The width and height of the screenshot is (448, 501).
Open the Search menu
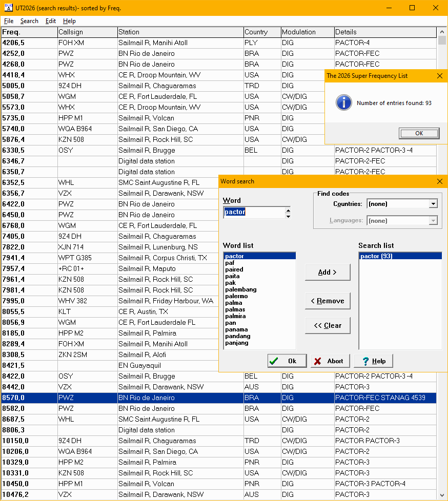(x=29, y=21)
